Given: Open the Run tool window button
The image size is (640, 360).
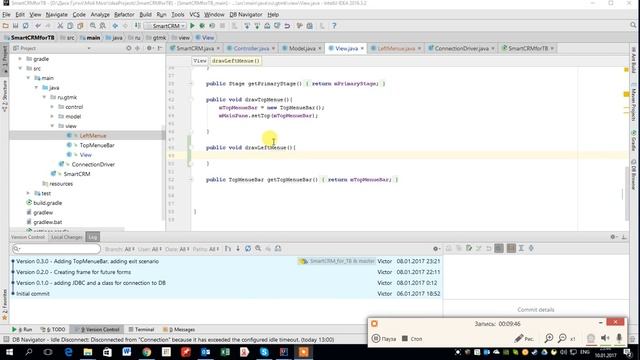Looking at the screenshot, I should click(x=22, y=329).
